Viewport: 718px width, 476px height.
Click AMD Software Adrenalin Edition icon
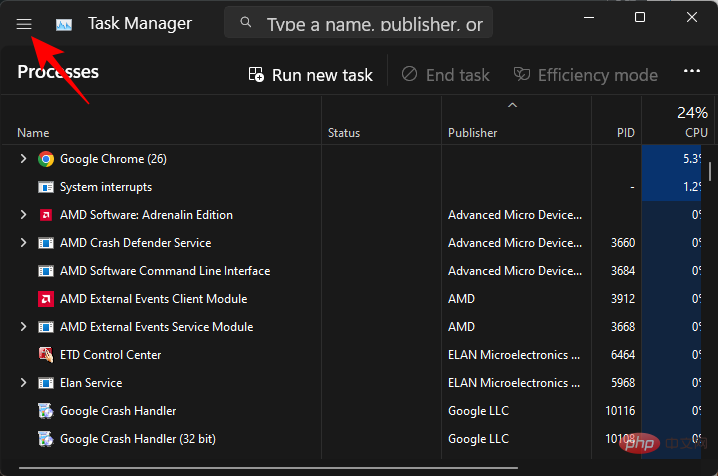(x=46, y=215)
